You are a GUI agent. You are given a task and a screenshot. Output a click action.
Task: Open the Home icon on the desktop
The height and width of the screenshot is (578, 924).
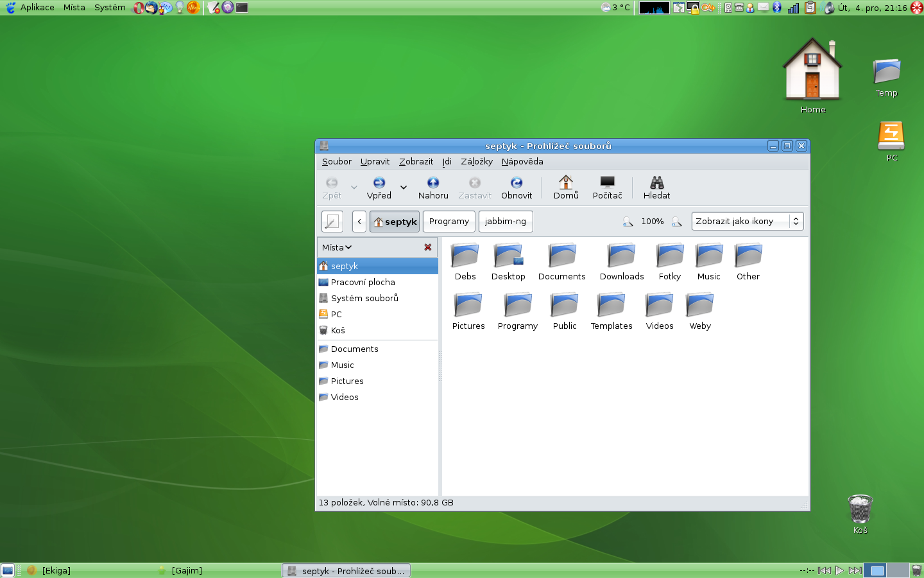813,76
